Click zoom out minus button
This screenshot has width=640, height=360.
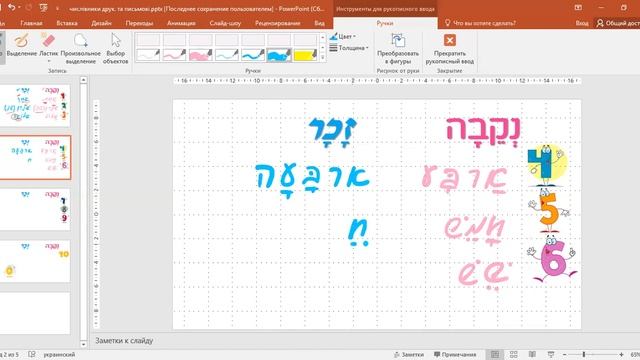[564, 355]
